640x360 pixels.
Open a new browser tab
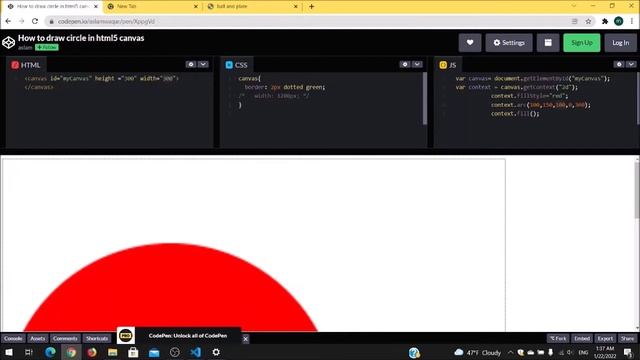[x=311, y=7]
